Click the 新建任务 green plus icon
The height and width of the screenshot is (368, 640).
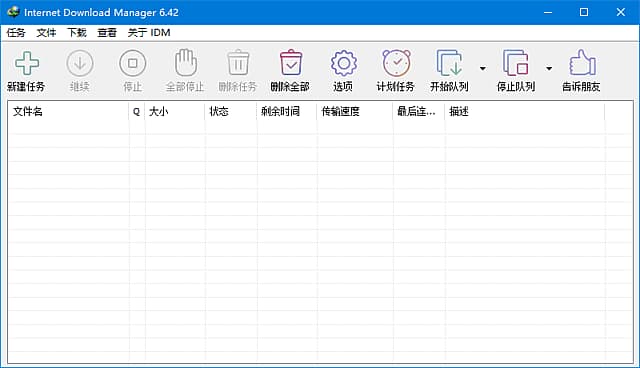(27, 63)
